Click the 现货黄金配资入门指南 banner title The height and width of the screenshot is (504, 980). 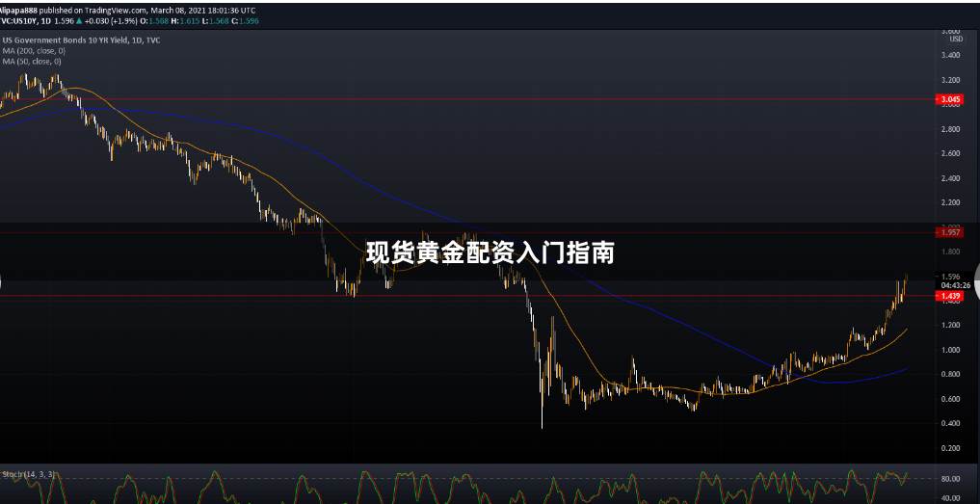(x=490, y=253)
